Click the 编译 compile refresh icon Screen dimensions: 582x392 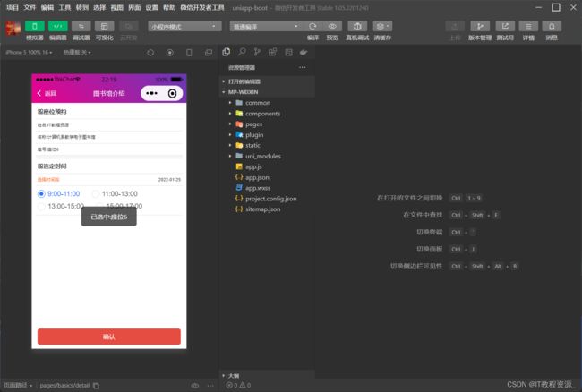(x=312, y=26)
